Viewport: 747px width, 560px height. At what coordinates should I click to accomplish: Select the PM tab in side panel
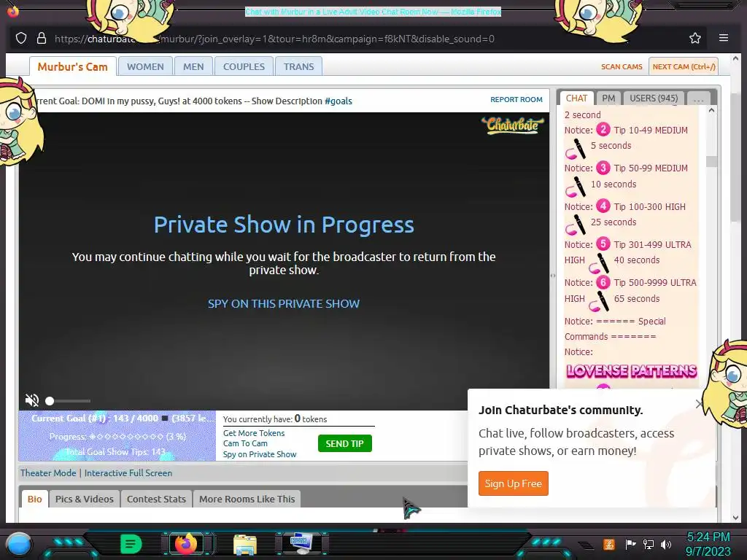tap(608, 98)
